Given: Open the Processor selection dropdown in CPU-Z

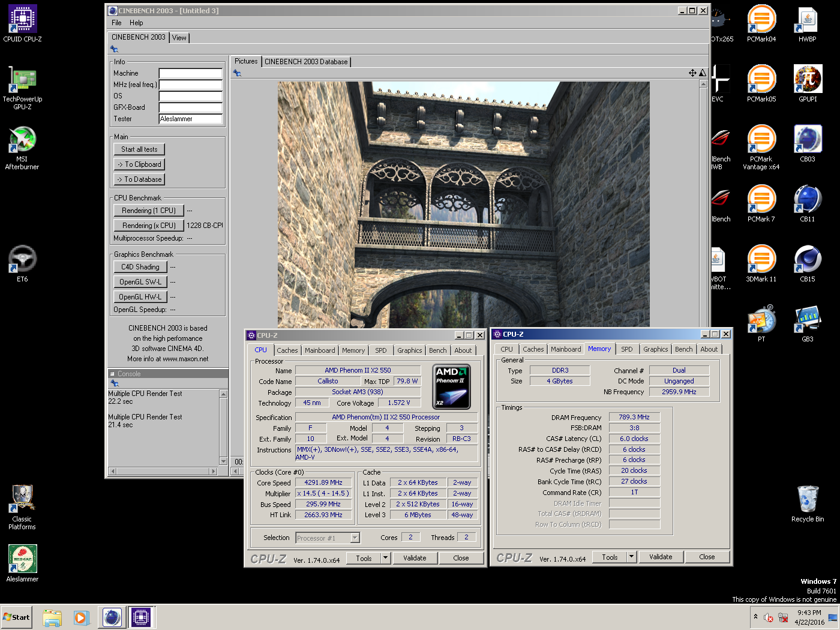Looking at the screenshot, I should click(355, 538).
